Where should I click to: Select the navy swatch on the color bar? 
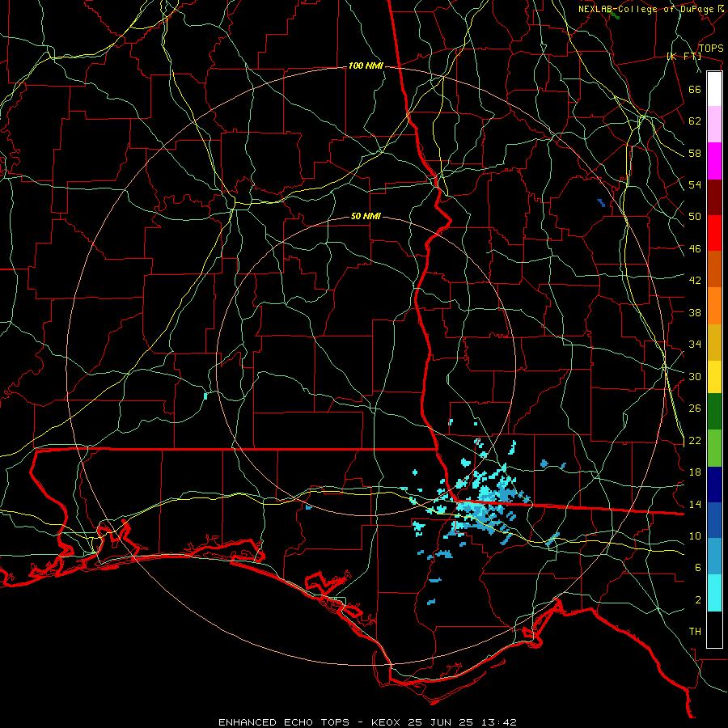tap(714, 485)
